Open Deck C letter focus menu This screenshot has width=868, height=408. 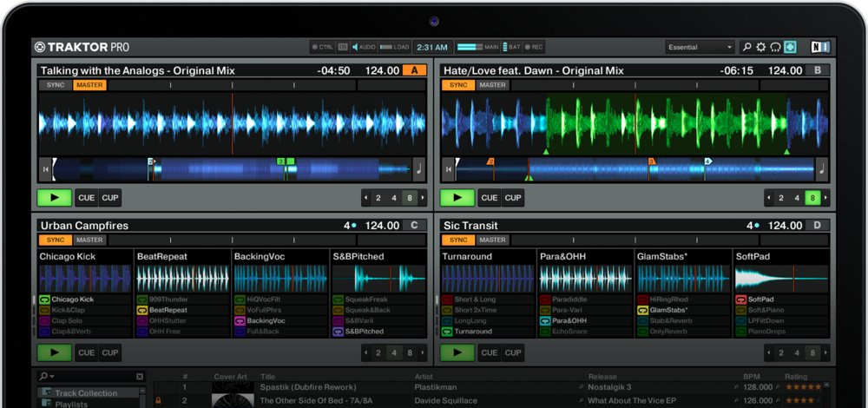click(x=415, y=226)
